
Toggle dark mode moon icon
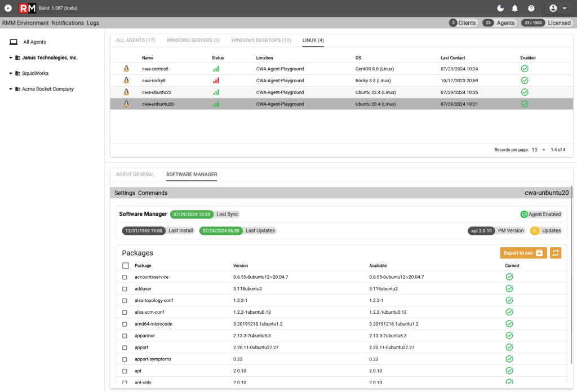[500, 8]
